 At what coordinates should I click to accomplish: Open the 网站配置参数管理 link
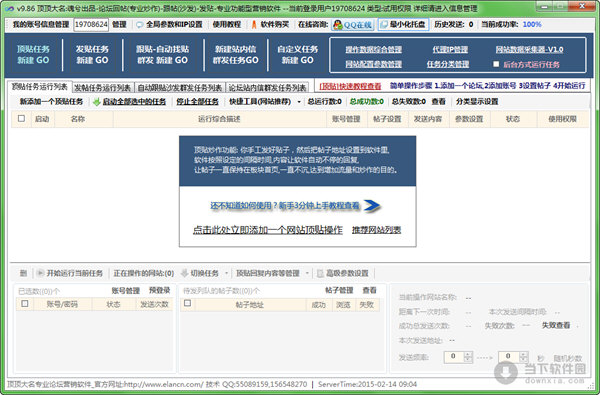(373, 64)
